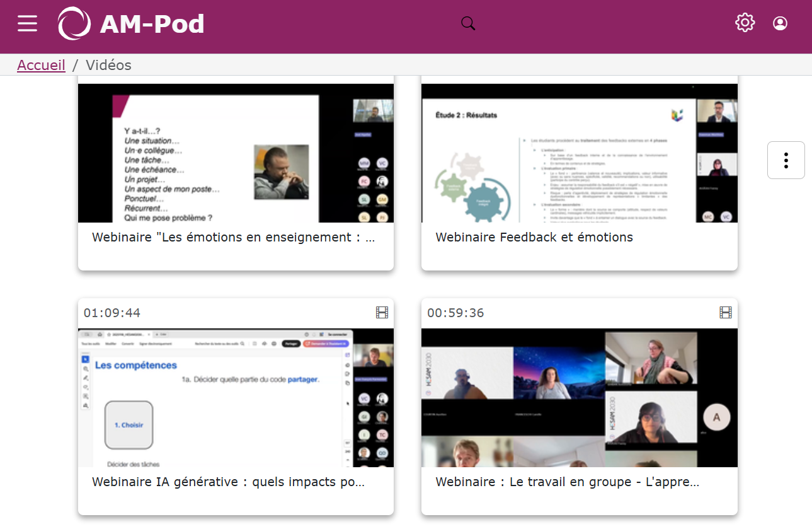Image resolution: width=812 pixels, height=529 pixels.
Task: Open the search icon in the header
Action: pyautogui.click(x=468, y=23)
